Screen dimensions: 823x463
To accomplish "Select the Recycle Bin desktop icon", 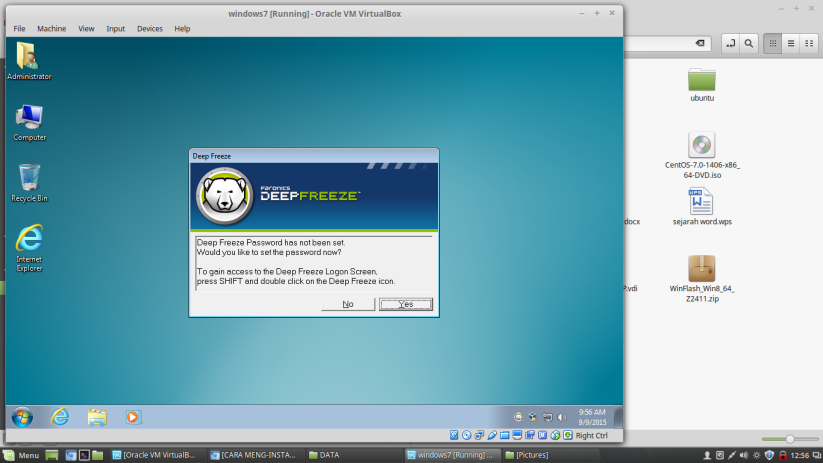I will point(29,183).
